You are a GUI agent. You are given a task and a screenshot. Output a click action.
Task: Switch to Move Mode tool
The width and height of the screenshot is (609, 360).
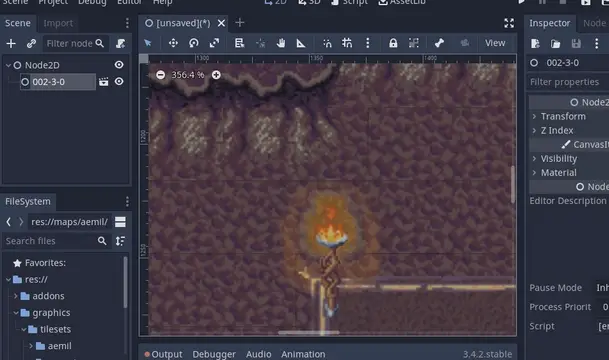coord(173,43)
